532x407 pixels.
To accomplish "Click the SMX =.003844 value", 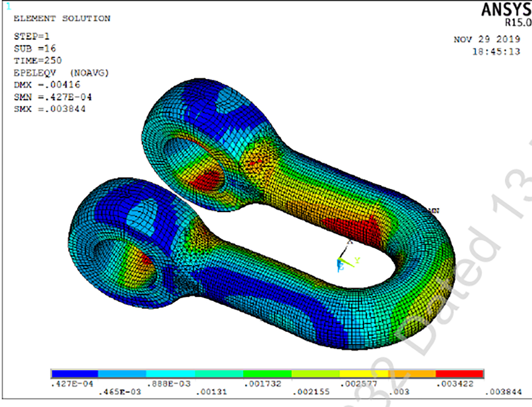I will tap(49, 109).
